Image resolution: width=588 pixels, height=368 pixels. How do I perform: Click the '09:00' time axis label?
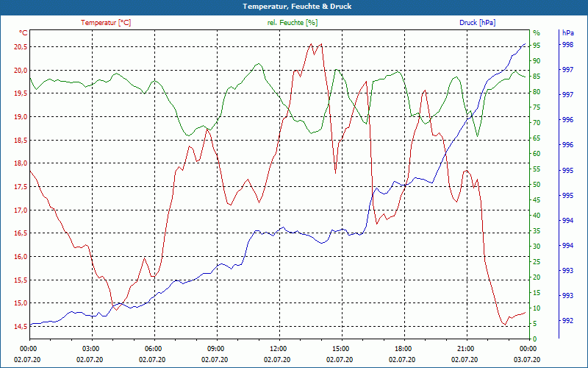[215, 348]
